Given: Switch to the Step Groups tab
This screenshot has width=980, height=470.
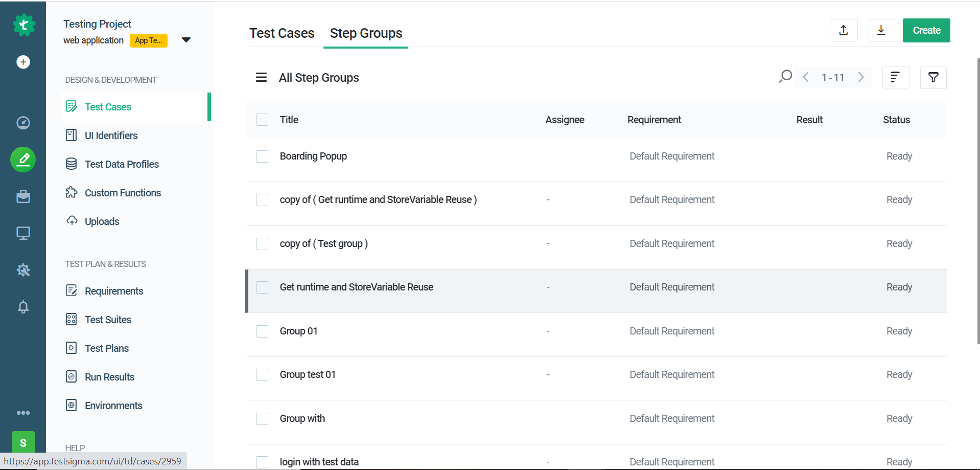Looking at the screenshot, I should tap(366, 33).
